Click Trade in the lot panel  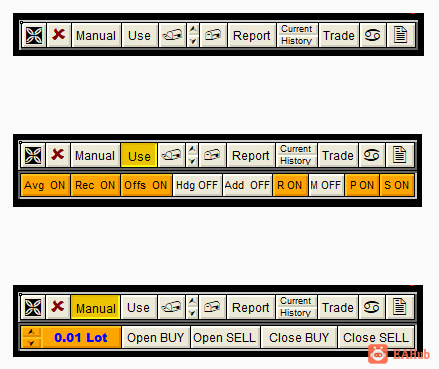click(338, 307)
